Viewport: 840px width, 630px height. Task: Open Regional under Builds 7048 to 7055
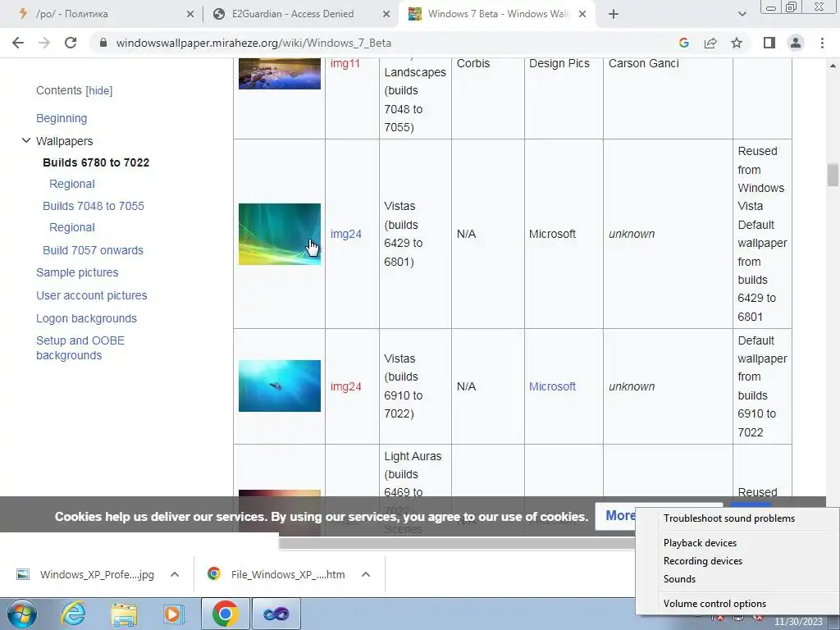point(72,227)
